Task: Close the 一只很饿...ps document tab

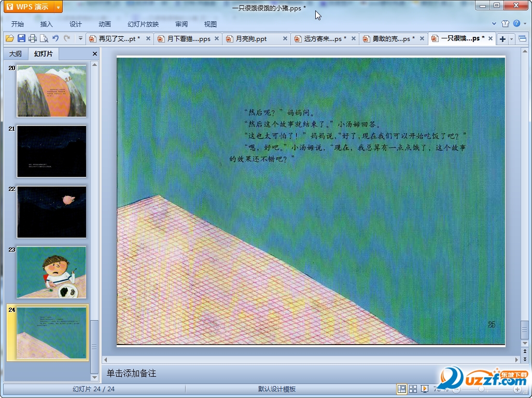Action: (x=491, y=39)
